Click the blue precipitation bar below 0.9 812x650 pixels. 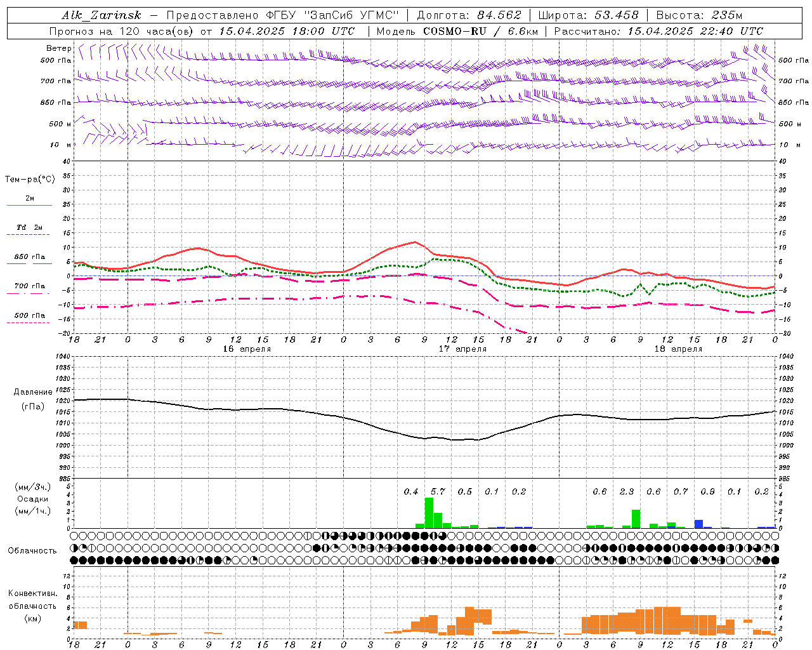[x=698, y=524]
